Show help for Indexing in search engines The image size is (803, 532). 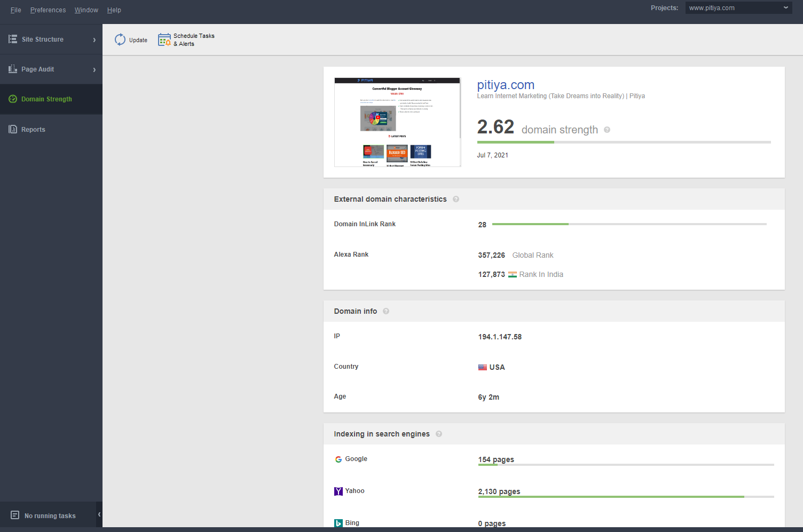(x=439, y=434)
